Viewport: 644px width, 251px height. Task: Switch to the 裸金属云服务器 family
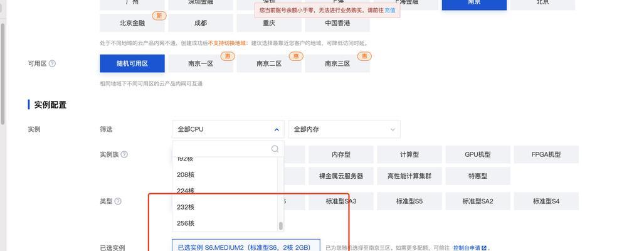(341, 176)
